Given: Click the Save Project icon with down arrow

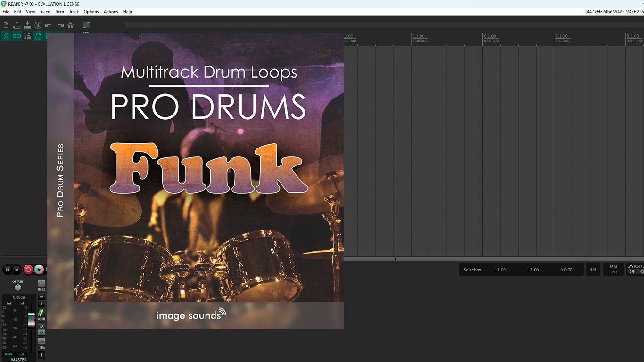Looking at the screenshot, I should [27, 25].
